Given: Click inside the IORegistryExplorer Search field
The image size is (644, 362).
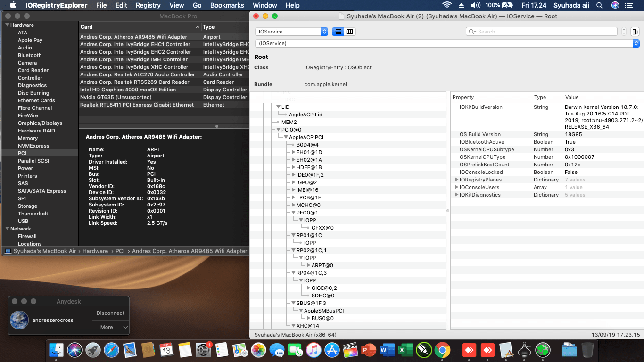Looking at the screenshot, I should click(542, 32).
